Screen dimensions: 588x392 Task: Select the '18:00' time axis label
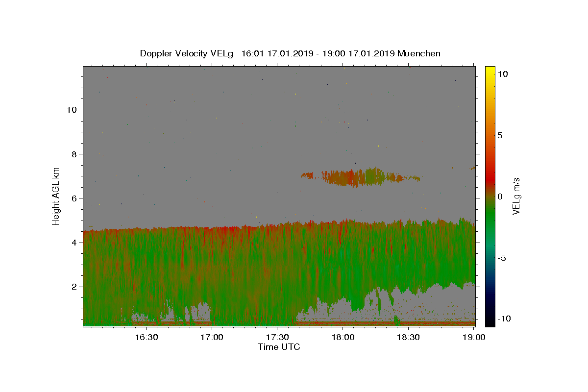pyautogui.click(x=343, y=337)
